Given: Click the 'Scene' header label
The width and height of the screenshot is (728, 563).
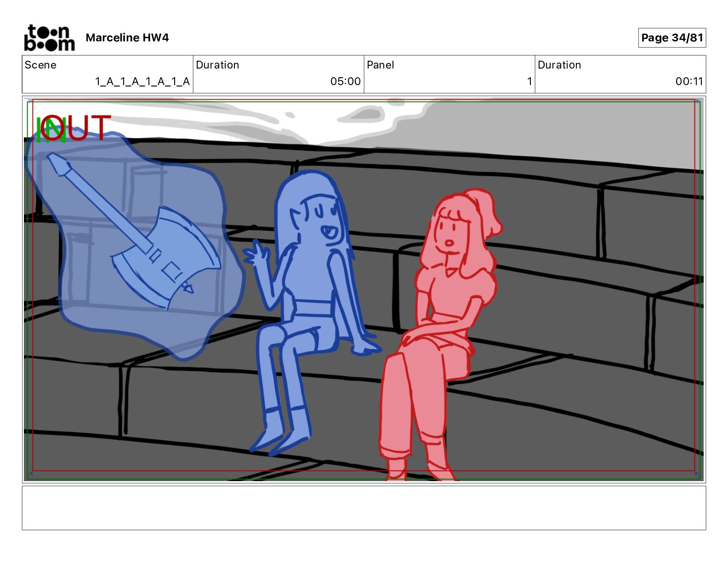Looking at the screenshot, I should pyautogui.click(x=40, y=65).
